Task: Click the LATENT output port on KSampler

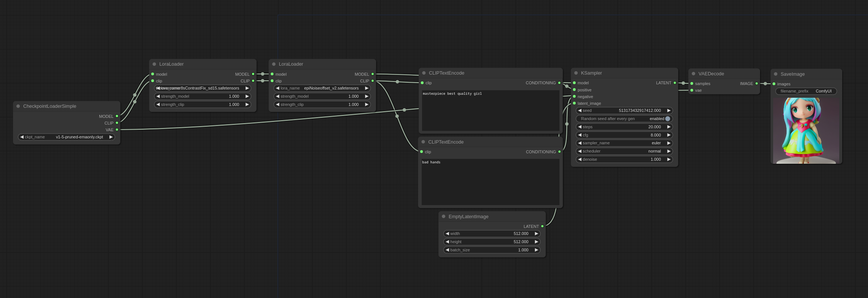Action: (675, 83)
